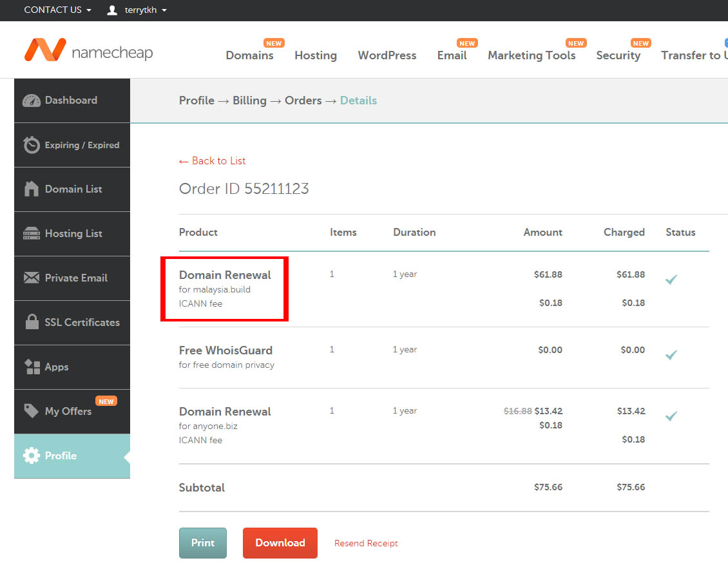
Task: Open the Email menu
Action: pyautogui.click(x=452, y=55)
